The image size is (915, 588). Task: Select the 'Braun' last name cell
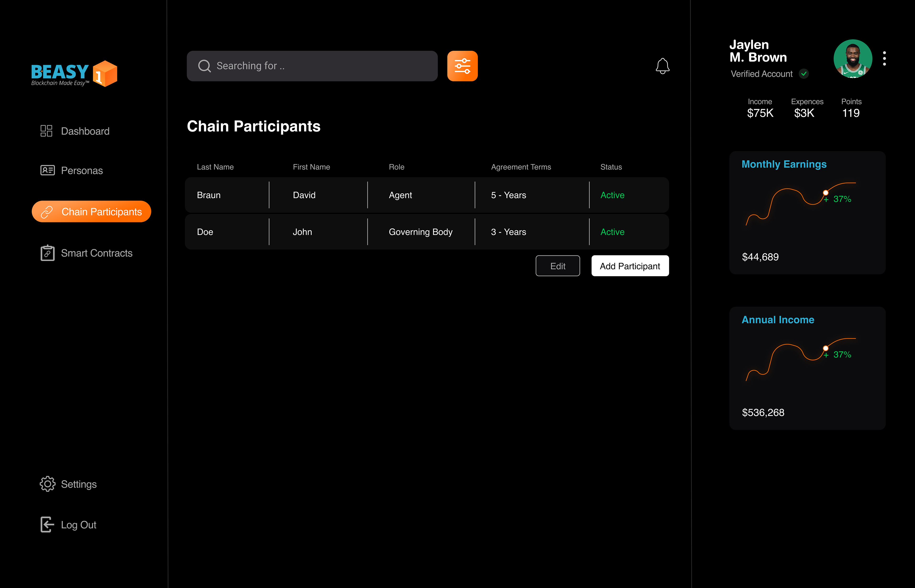208,195
